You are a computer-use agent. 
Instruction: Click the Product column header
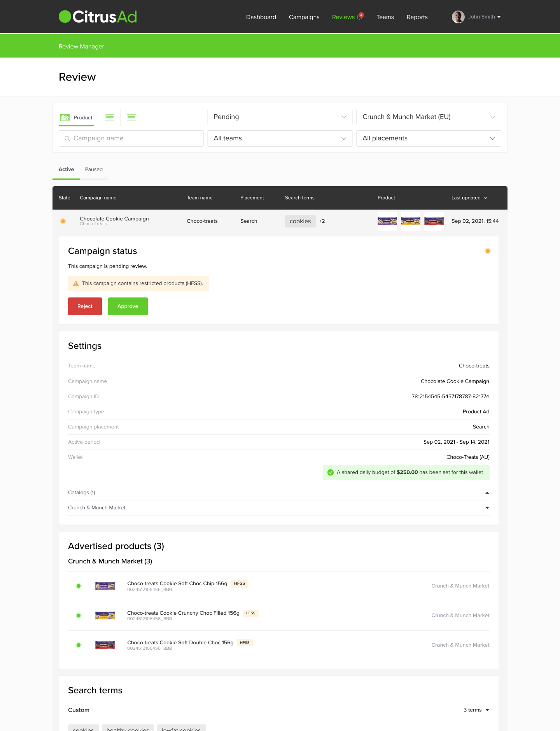(x=386, y=198)
